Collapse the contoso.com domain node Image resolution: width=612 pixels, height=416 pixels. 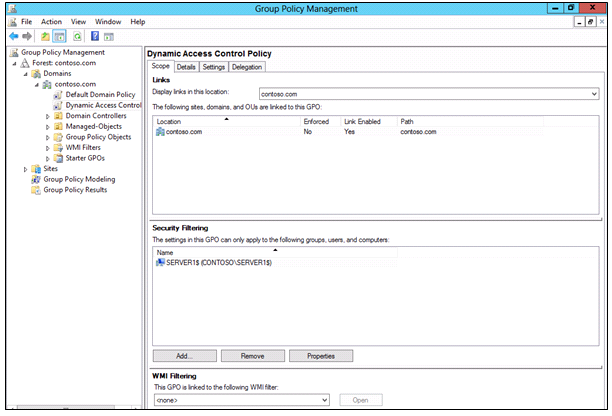point(37,84)
